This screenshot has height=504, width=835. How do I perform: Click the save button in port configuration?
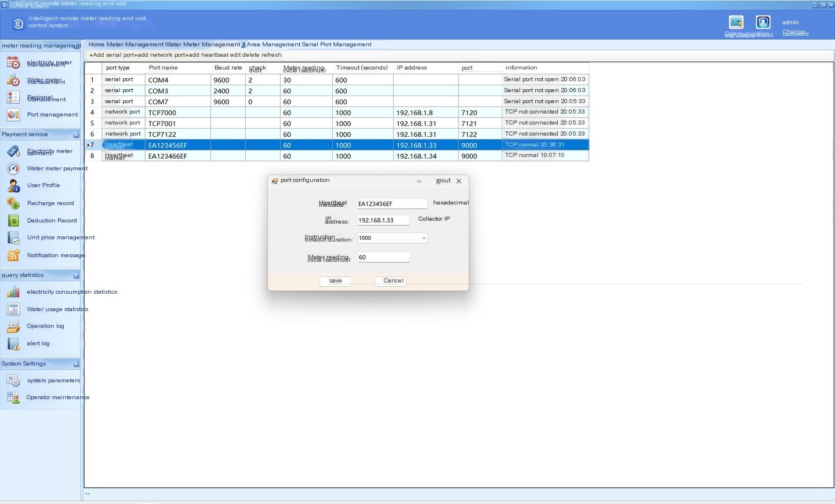pyautogui.click(x=336, y=281)
